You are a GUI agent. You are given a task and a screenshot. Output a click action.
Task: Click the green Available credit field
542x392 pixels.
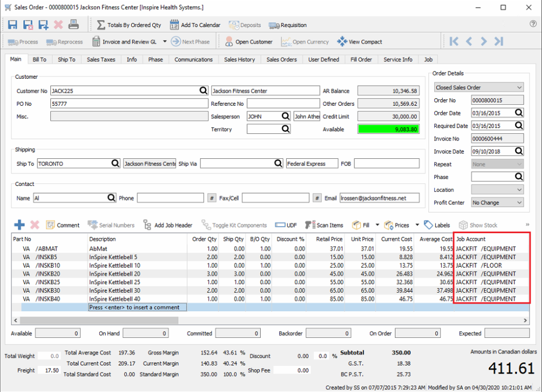pos(388,130)
